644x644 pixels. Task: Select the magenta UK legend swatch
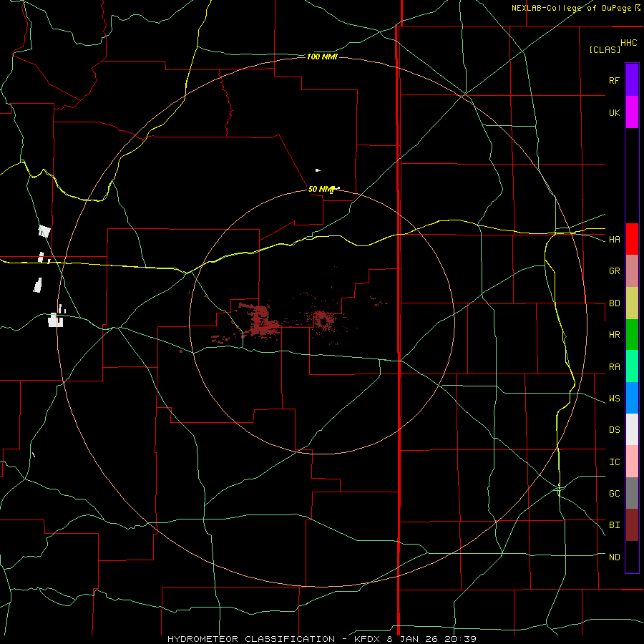coord(632,112)
